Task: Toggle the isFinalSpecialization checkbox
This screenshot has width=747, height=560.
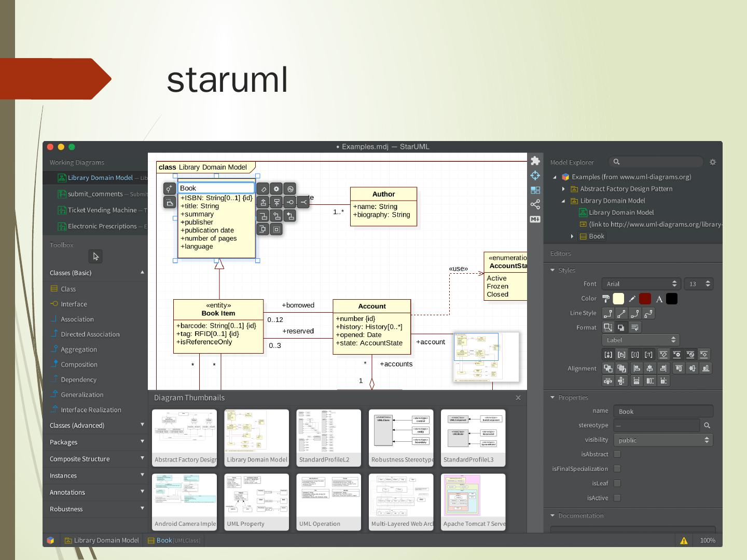Action: tap(617, 469)
